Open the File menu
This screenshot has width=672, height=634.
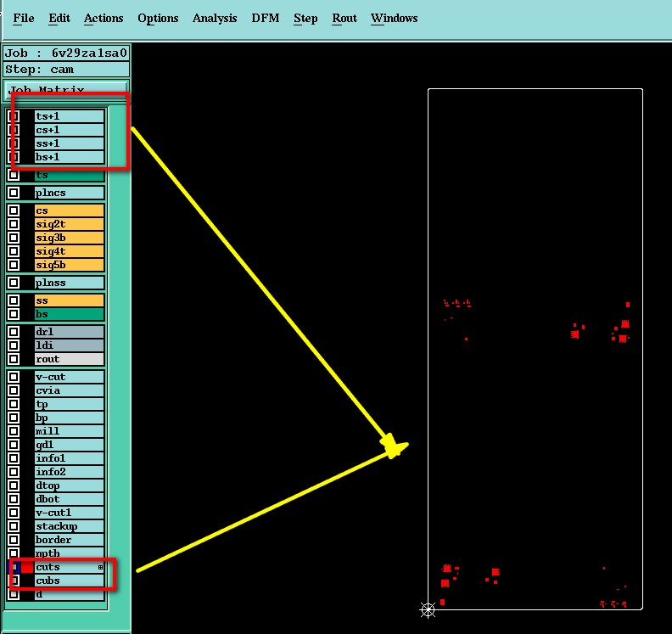click(23, 19)
